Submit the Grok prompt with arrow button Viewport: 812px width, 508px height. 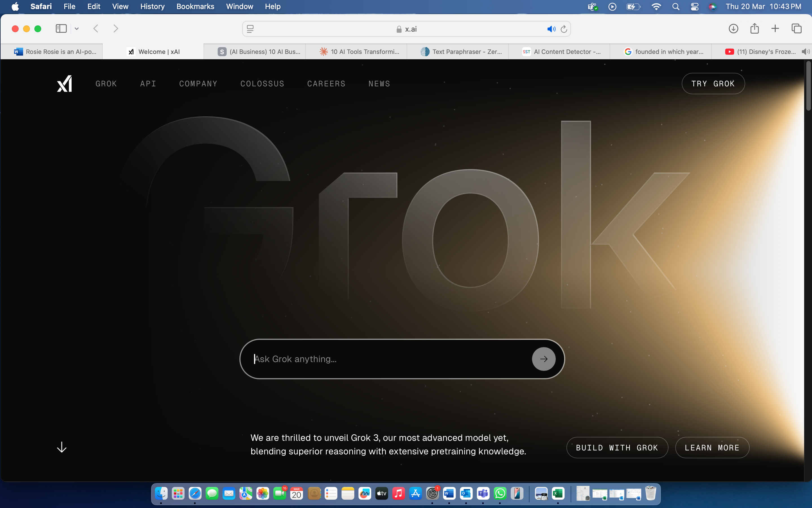(544, 359)
